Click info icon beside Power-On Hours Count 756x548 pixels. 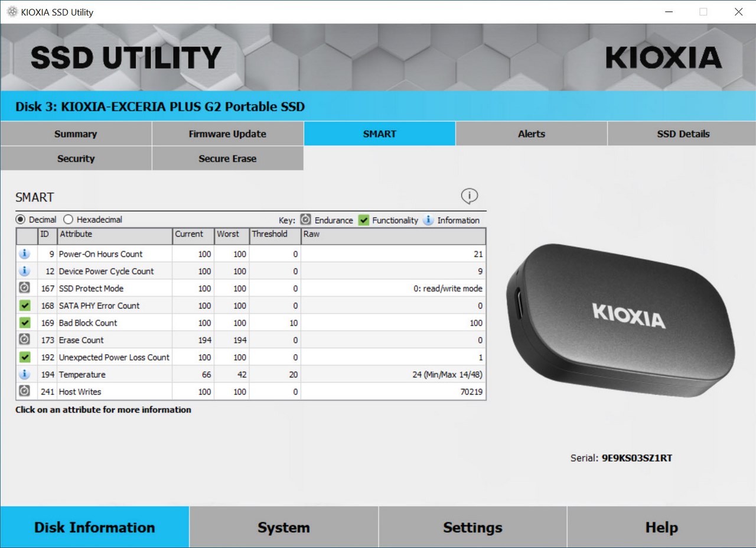tap(24, 254)
